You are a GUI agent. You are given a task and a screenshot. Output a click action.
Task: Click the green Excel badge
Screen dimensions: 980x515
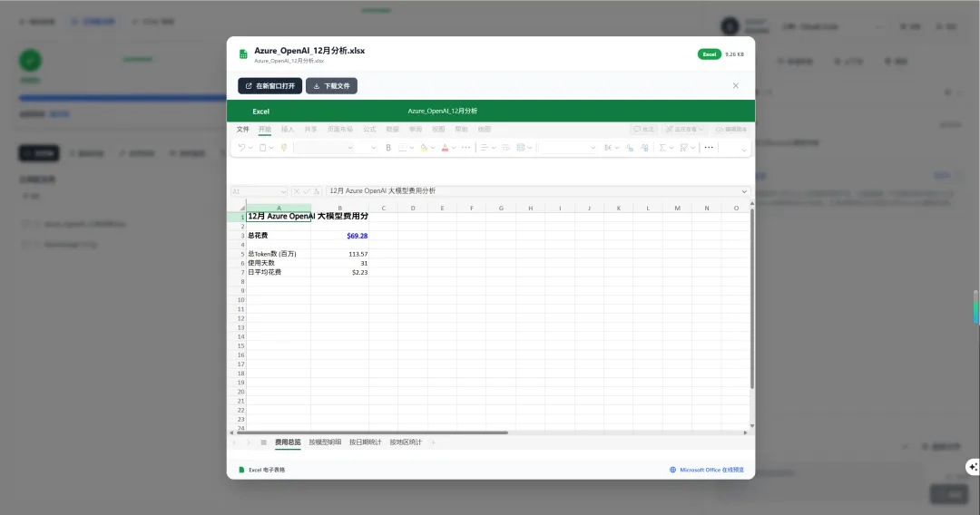[710, 54]
